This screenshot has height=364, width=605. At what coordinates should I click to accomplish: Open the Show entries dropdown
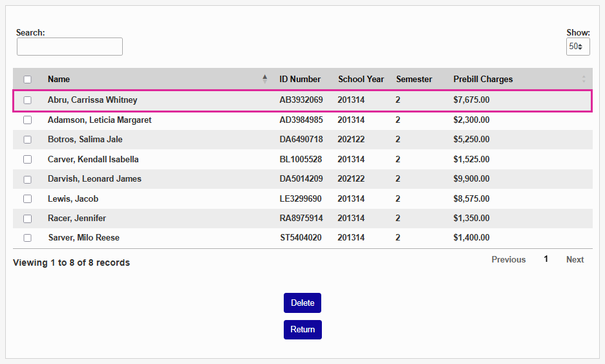click(577, 47)
